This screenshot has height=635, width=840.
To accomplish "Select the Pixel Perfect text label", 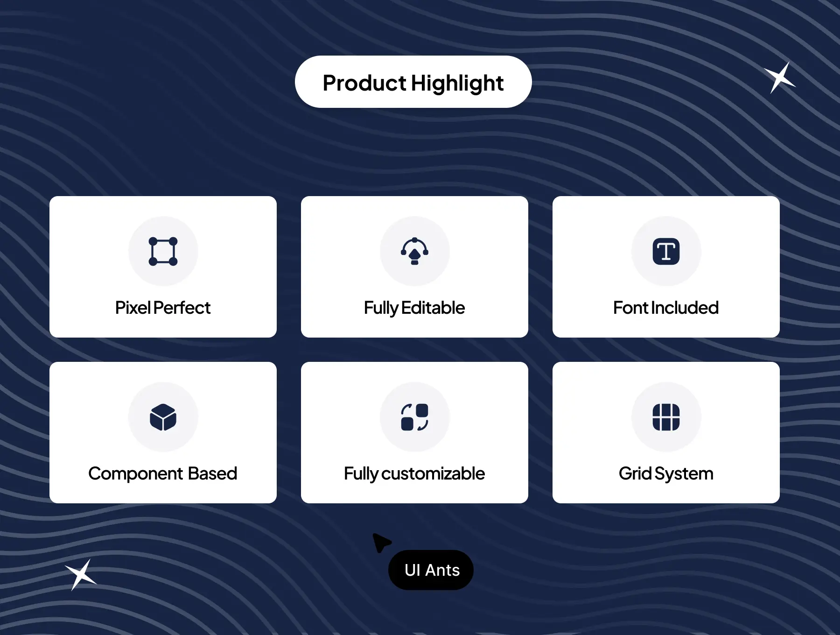I will pyautogui.click(x=163, y=308).
